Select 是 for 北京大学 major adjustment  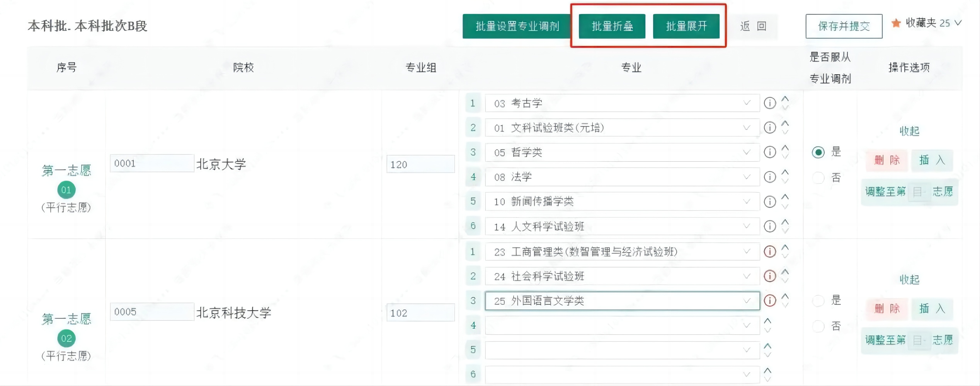coord(818,152)
